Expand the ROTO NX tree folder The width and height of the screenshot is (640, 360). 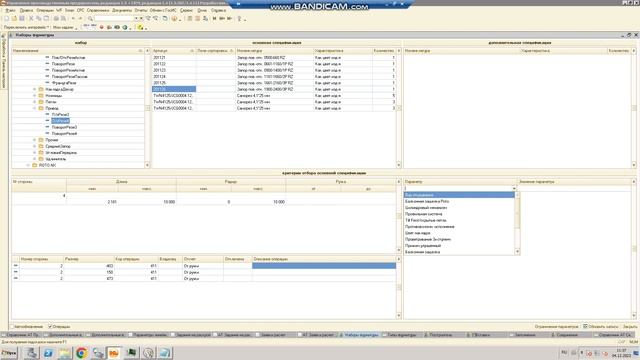pyautogui.click(x=28, y=165)
